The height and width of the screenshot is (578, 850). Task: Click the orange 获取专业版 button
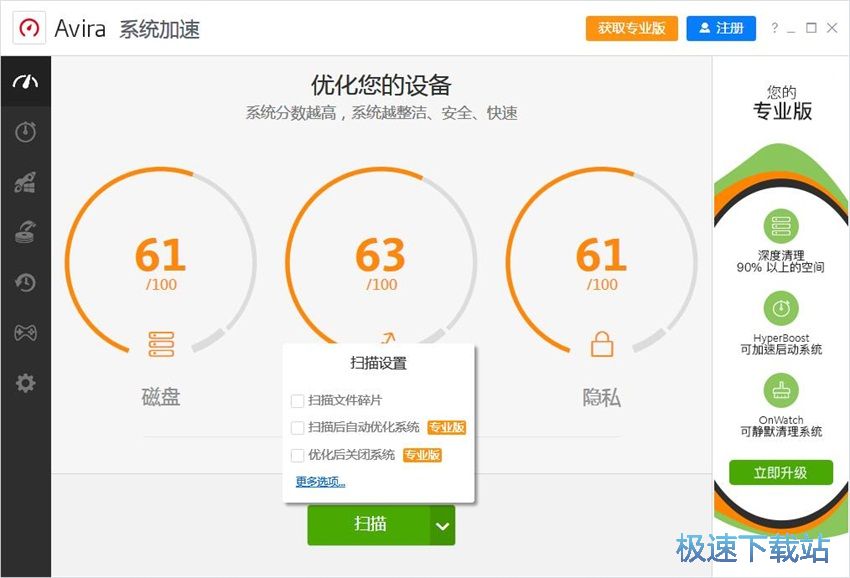pyautogui.click(x=632, y=28)
